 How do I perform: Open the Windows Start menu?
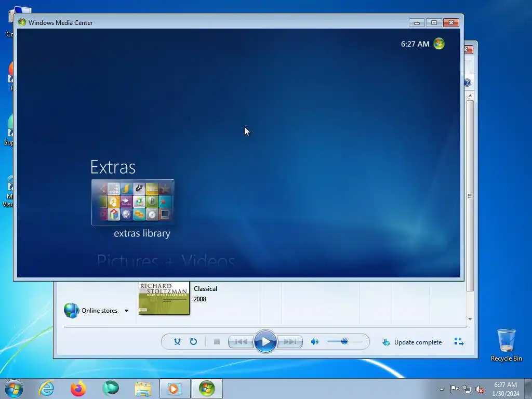point(14,389)
